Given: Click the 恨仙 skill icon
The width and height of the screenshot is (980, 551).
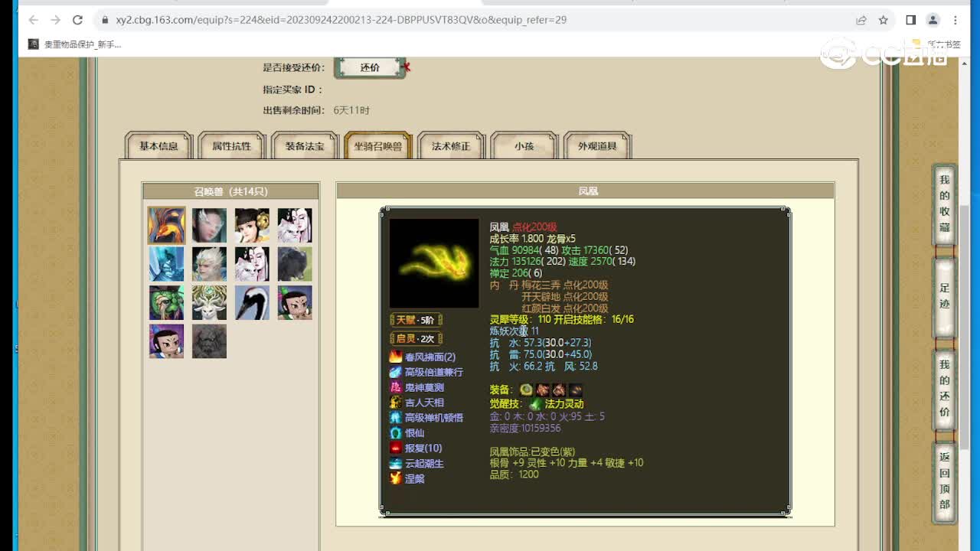Looking at the screenshot, I should point(396,433).
